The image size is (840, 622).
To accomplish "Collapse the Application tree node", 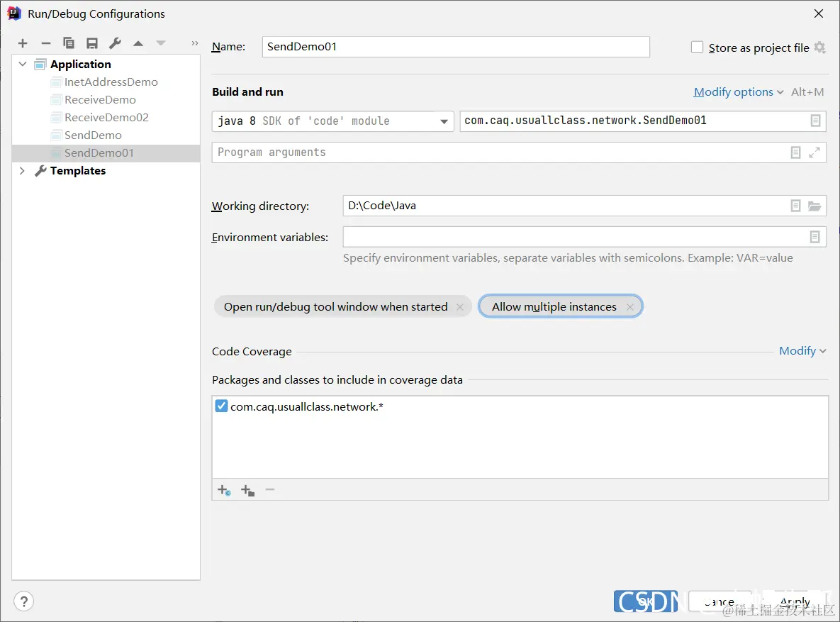I will tap(23, 64).
